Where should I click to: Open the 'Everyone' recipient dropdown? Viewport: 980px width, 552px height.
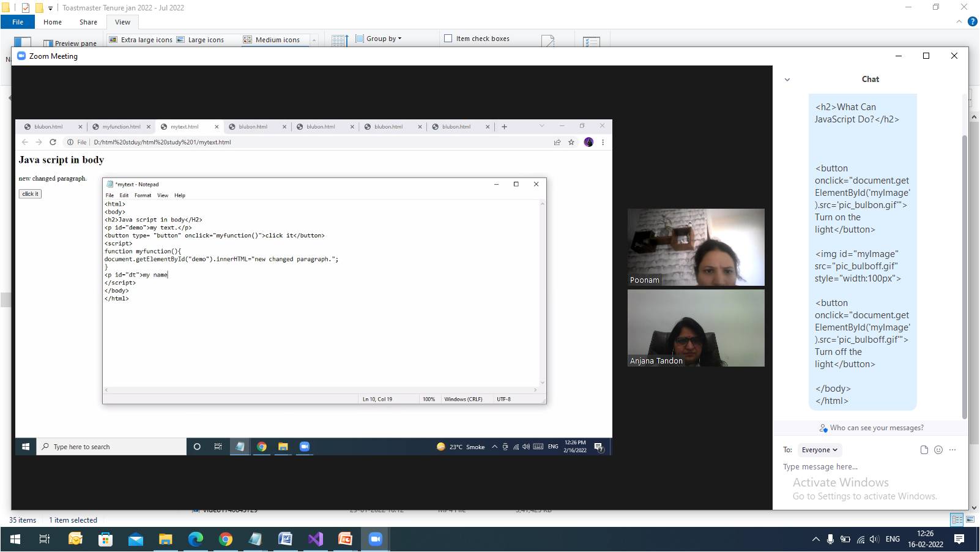tap(819, 450)
